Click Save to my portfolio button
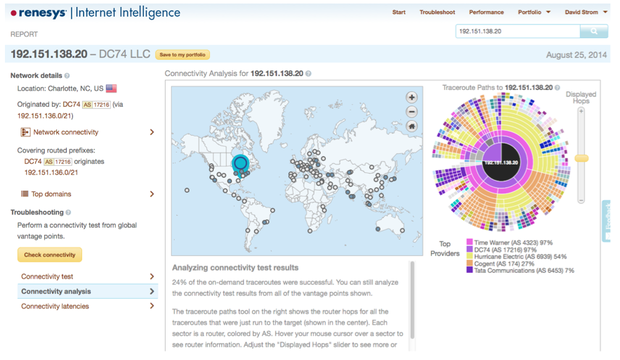The image size is (620, 360). (182, 55)
